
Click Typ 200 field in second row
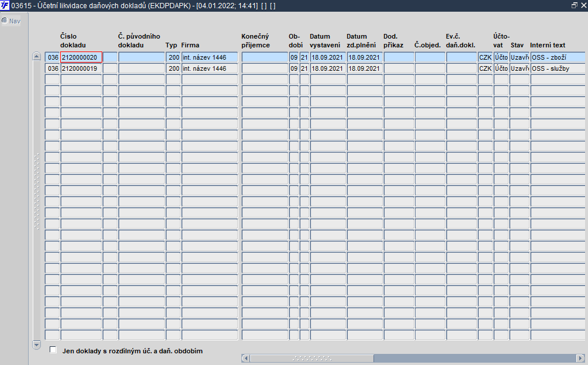click(173, 68)
